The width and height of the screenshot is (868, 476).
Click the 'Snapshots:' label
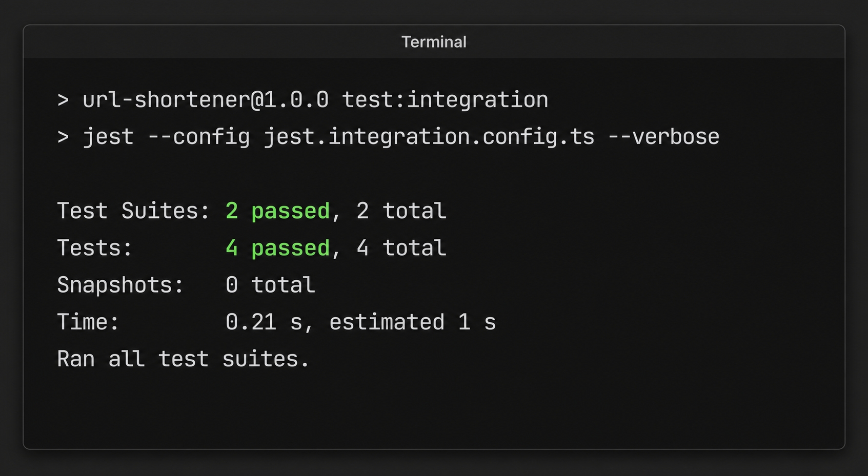(x=120, y=285)
